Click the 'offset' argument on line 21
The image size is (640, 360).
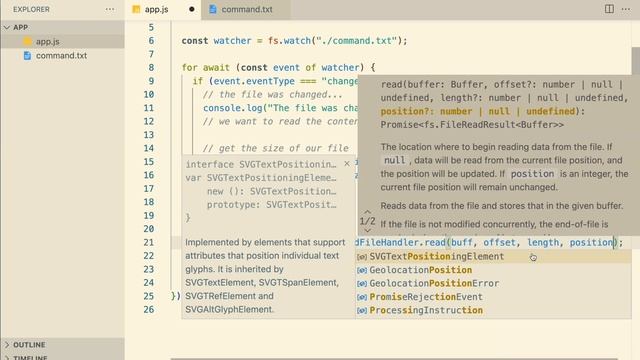[x=500, y=242]
